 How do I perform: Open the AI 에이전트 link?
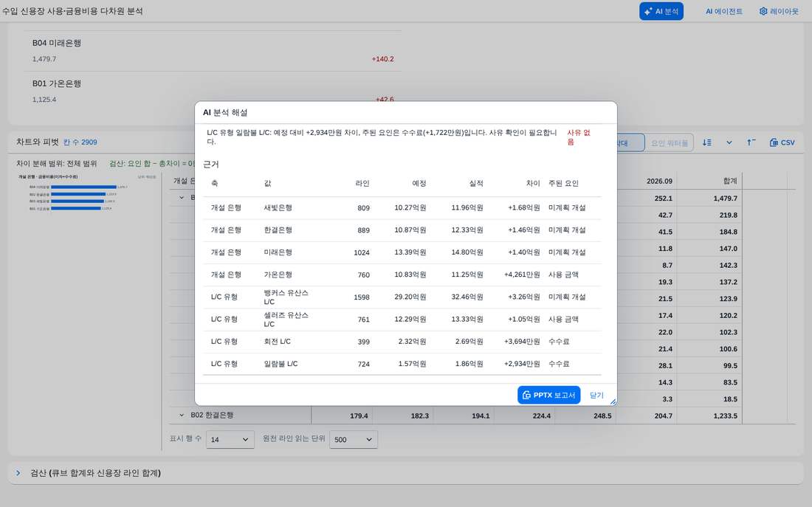pyautogui.click(x=723, y=11)
